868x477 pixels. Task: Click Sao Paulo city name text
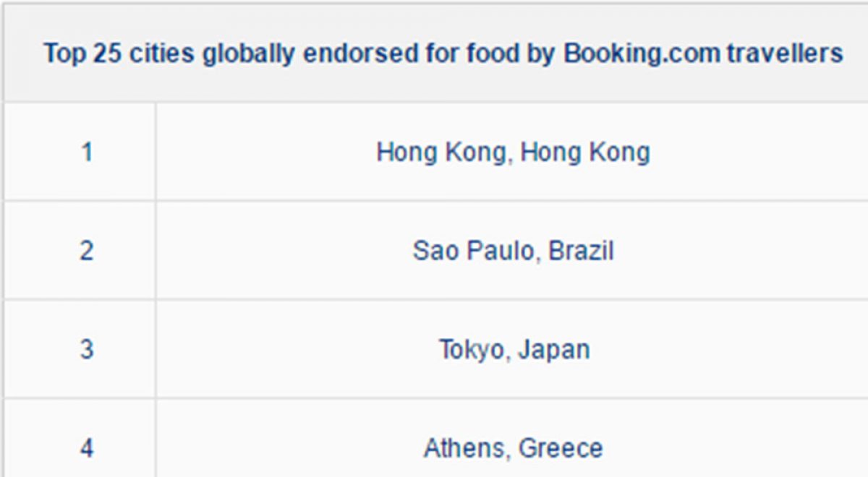point(475,252)
